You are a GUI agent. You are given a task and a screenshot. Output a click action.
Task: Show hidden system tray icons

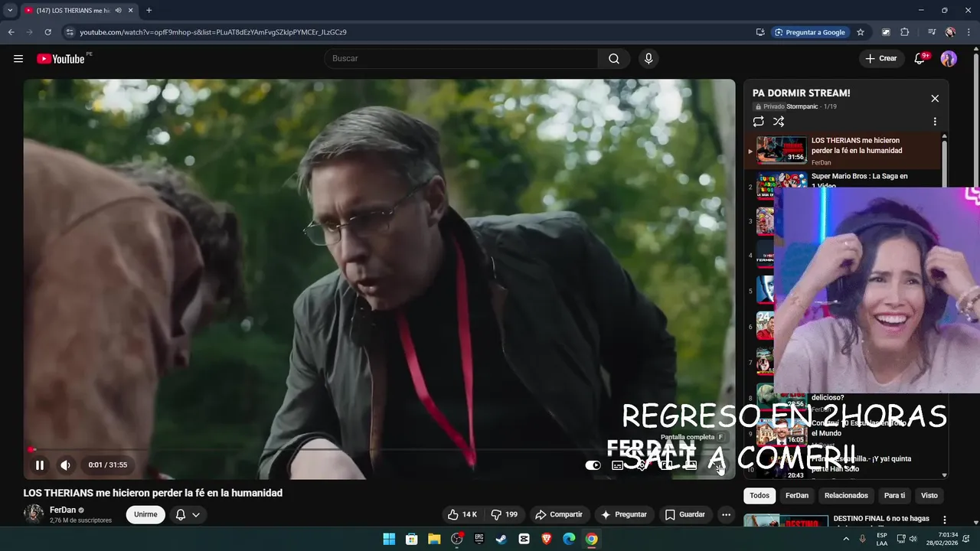[846, 539]
